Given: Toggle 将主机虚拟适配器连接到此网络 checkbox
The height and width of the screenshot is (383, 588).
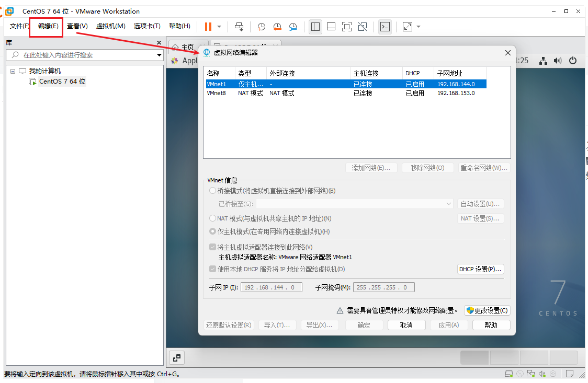Looking at the screenshot, I should coord(212,247).
